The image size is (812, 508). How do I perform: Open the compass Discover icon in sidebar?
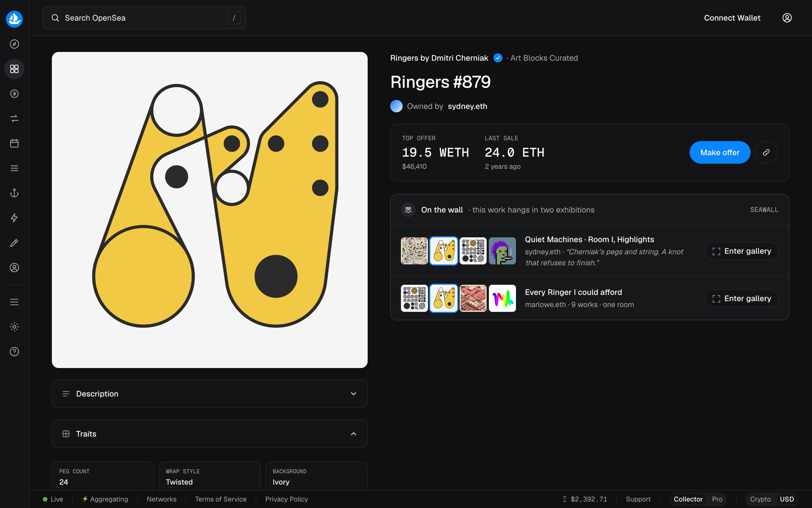coord(14,44)
